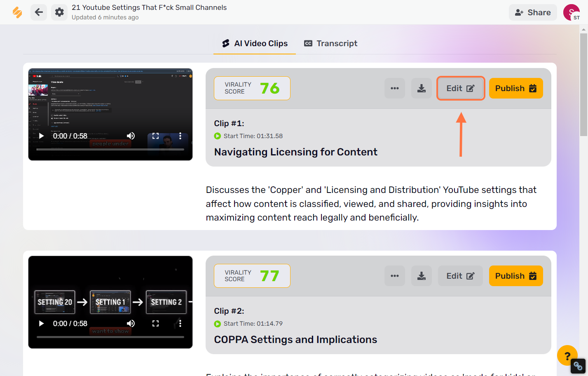
Task: Go back using the arrow button
Action: [39, 12]
